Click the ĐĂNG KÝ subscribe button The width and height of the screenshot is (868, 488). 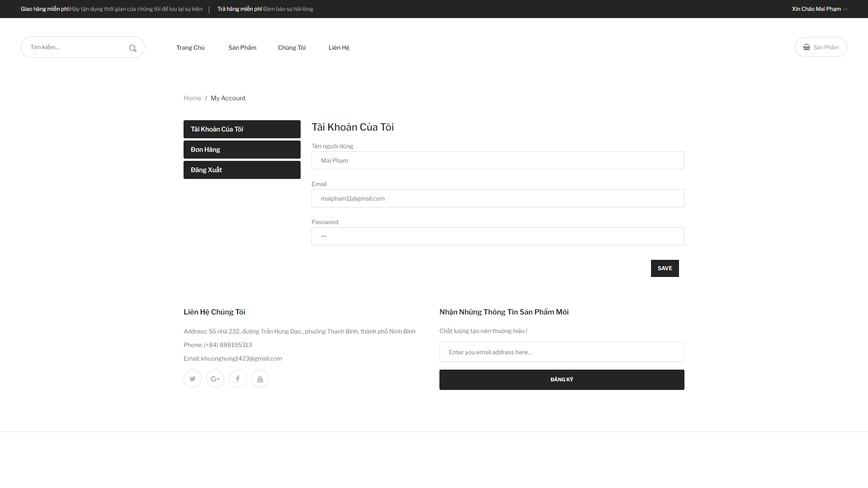(x=561, y=380)
